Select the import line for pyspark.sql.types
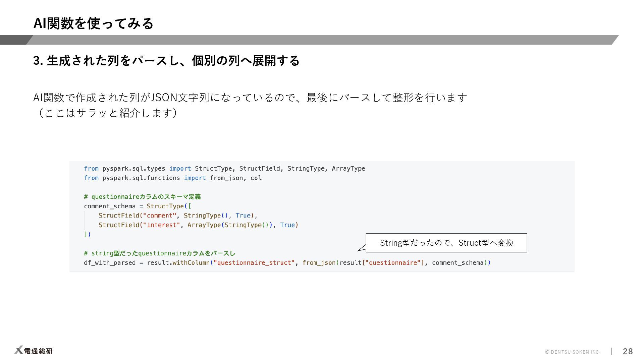This screenshot has width=644, height=362. point(224,169)
